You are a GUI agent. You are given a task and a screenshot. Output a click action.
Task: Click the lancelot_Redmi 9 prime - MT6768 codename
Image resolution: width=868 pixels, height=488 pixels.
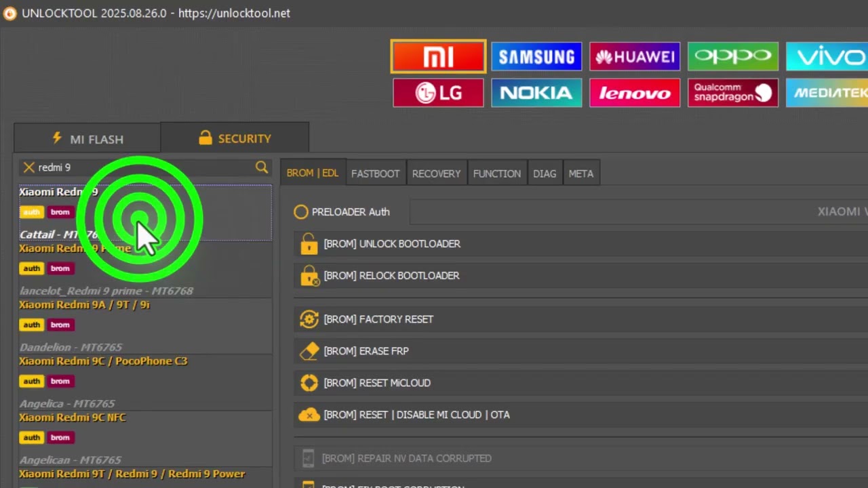coord(106,291)
